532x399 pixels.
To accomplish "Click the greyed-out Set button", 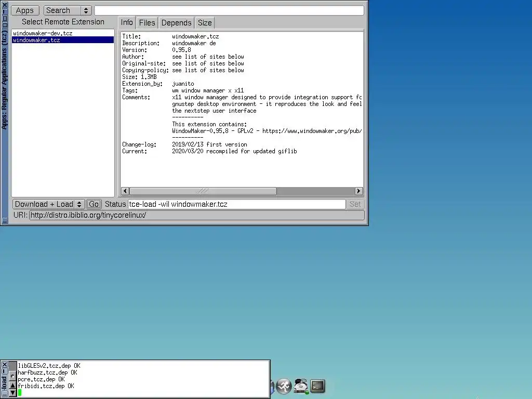I will [355, 204].
